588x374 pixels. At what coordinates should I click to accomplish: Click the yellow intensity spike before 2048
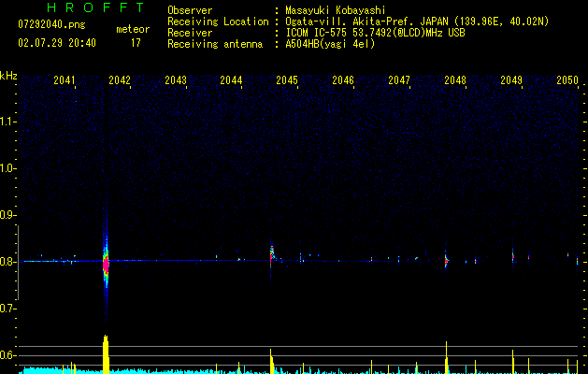click(446, 357)
